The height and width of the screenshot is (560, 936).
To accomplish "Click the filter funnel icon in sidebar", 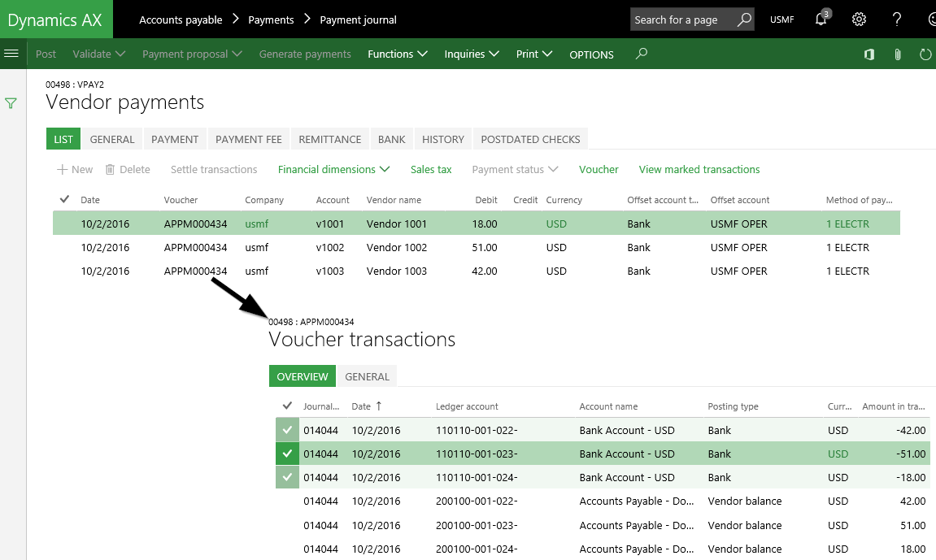I will [11, 103].
